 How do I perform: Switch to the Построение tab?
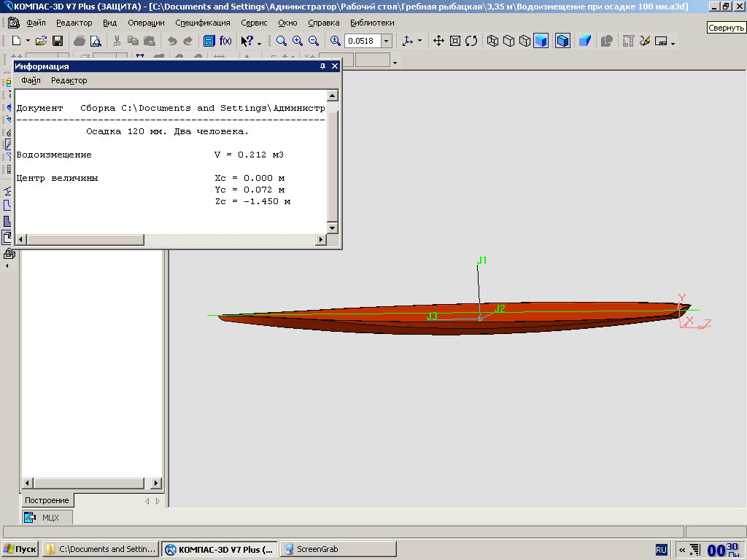pos(47,500)
